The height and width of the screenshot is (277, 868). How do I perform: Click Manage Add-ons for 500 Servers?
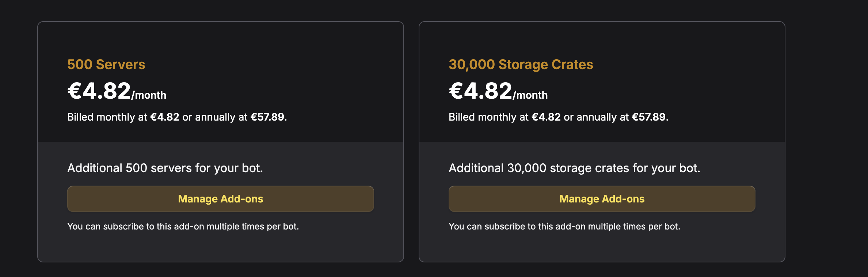(x=220, y=199)
